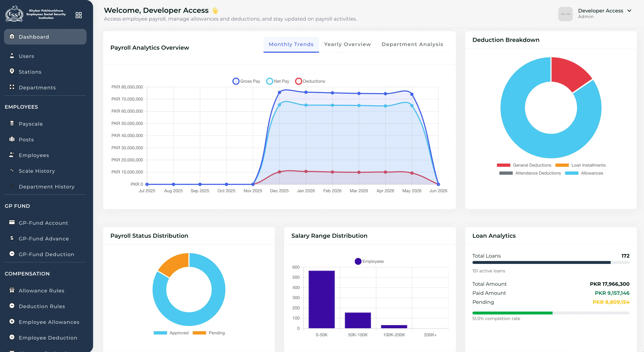Toggle the Deductions legend series
Image resolution: width=644 pixels, height=352 pixels.
[x=310, y=81]
